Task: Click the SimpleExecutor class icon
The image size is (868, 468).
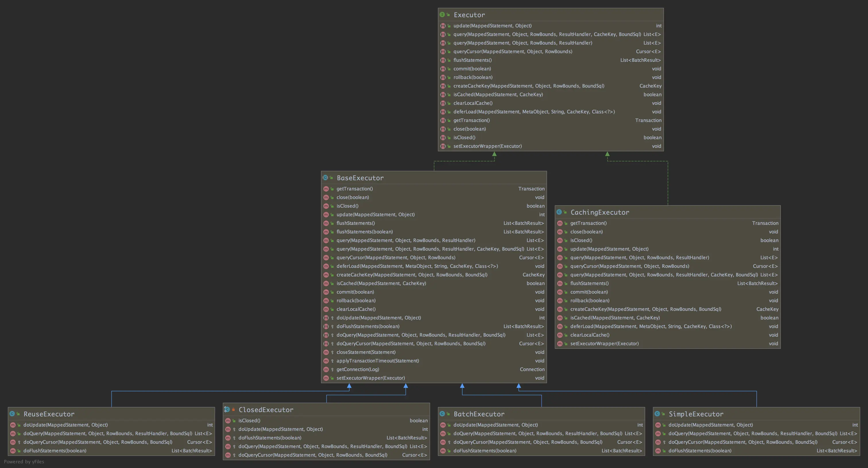Action: [657, 414]
